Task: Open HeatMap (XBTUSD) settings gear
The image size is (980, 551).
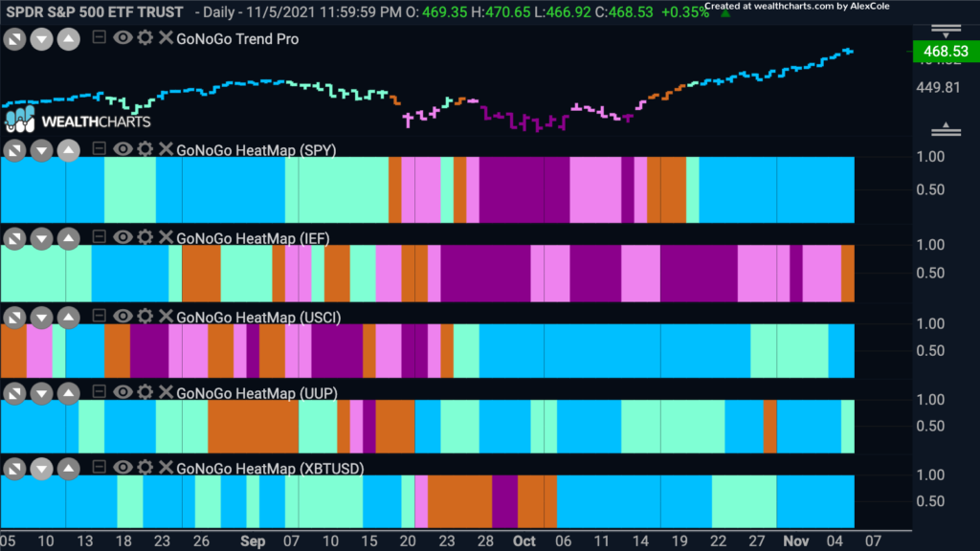Action: click(x=145, y=467)
